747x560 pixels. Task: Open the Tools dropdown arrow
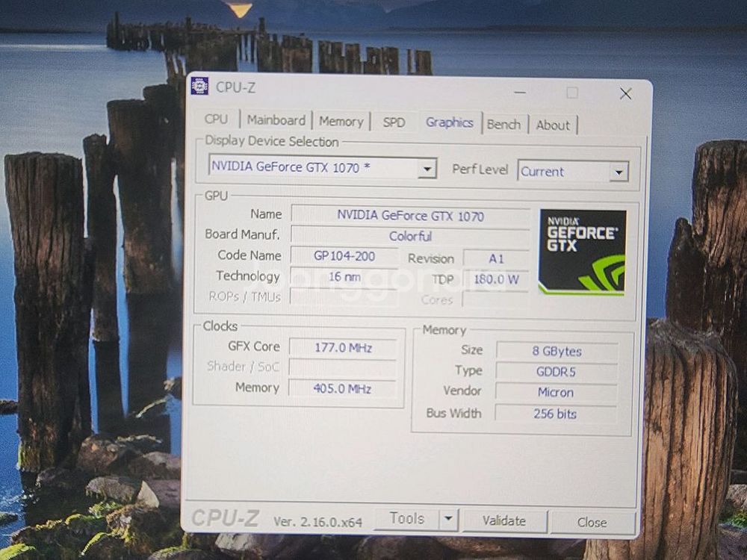(x=448, y=519)
